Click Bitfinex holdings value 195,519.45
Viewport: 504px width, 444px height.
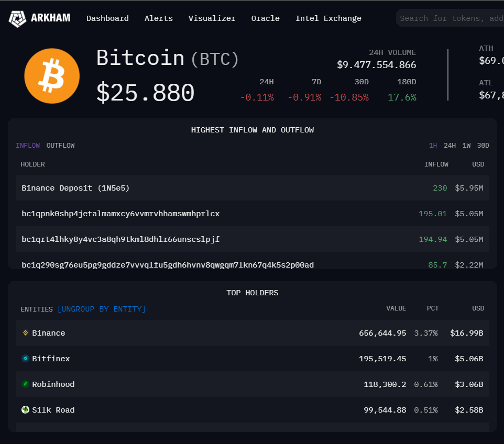tap(382, 359)
